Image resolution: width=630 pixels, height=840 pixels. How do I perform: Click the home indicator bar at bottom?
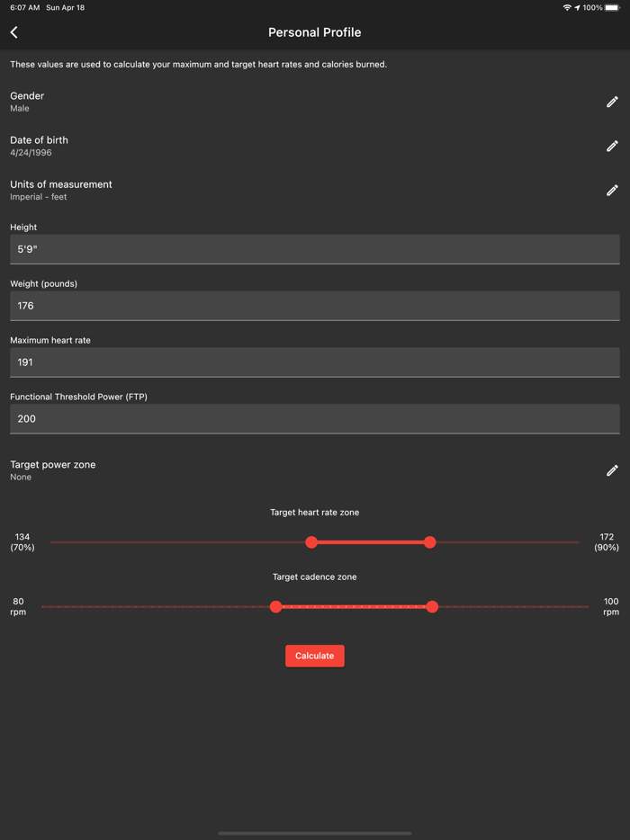coord(315,833)
